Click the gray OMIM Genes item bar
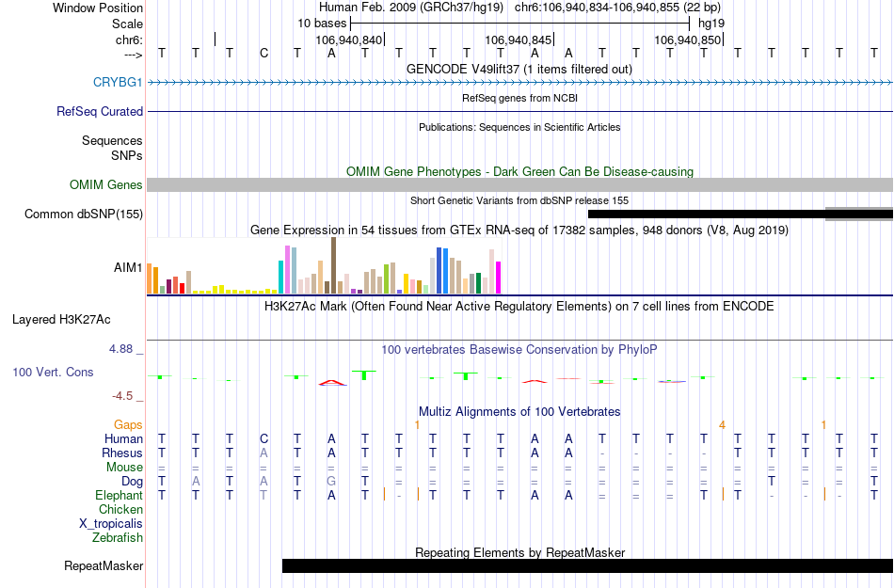This screenshot has height=588, width=894. [520, 184]
